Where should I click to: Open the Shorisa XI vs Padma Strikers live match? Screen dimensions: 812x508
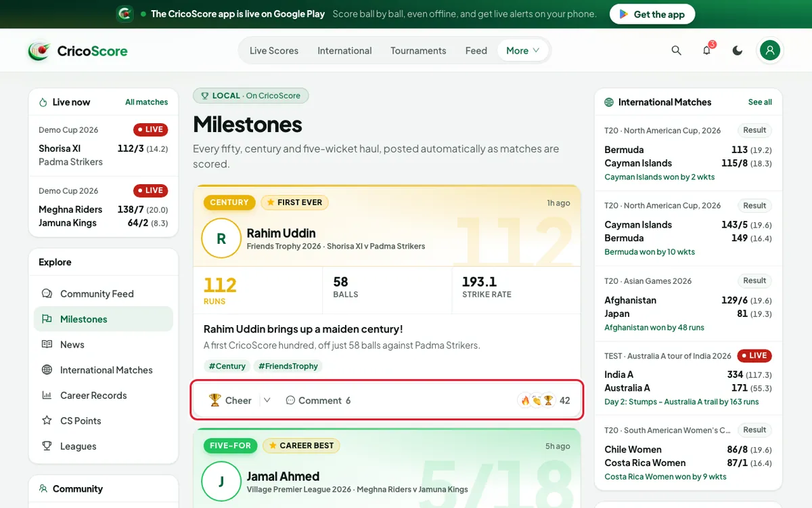tap(104, 146)
